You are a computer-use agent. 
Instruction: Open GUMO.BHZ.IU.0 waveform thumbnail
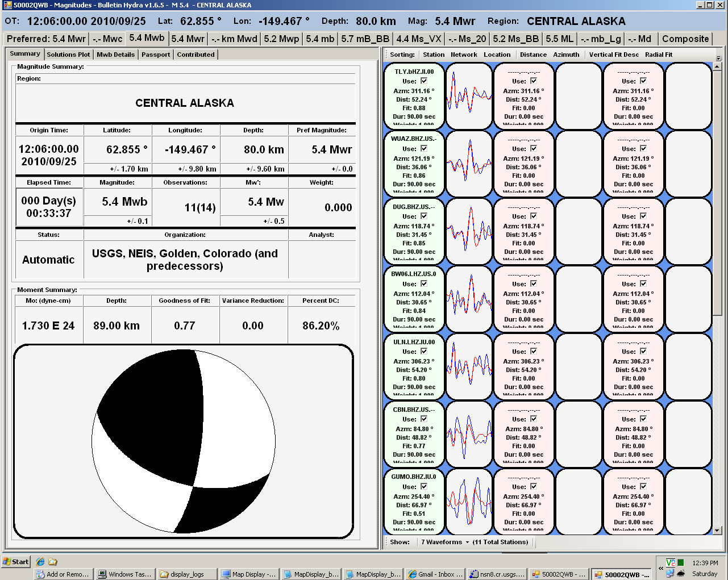tap(469, 501)
